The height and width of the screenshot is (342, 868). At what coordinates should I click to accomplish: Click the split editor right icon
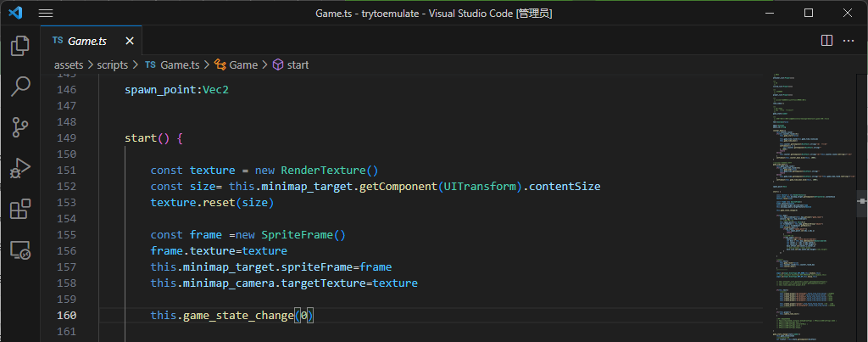[826, 41]
